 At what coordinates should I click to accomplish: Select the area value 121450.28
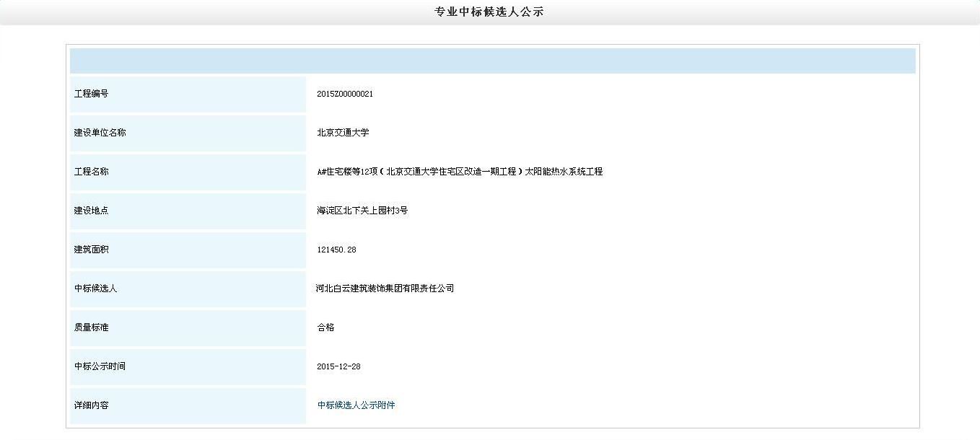(x=336, y=250)
